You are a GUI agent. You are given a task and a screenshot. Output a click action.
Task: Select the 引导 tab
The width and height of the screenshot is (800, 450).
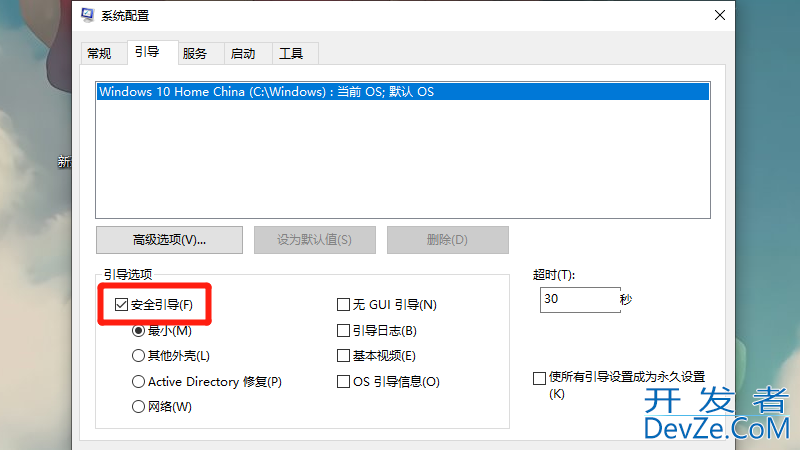point(153,52)
